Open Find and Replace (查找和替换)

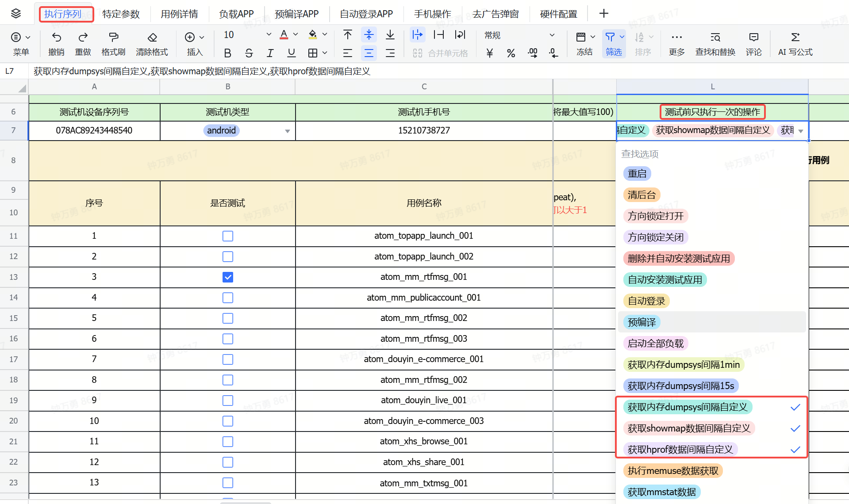(715, 43)
